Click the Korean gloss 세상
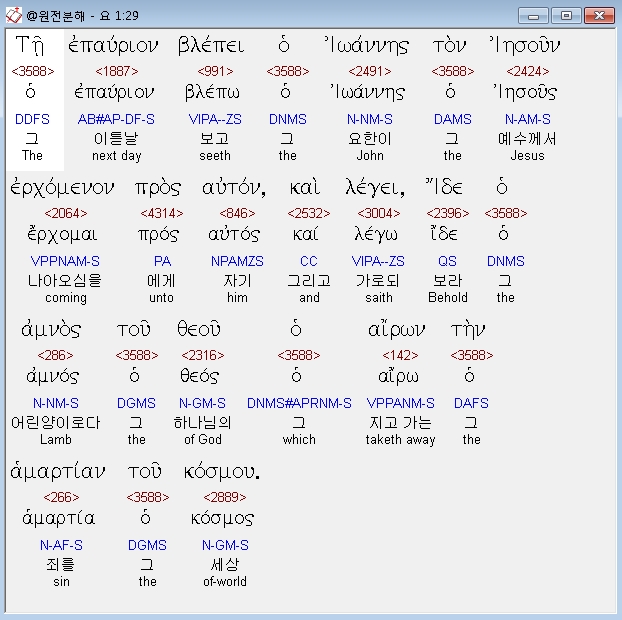The image size is (622, 620). pyautogui.click(x=225, y=565)
